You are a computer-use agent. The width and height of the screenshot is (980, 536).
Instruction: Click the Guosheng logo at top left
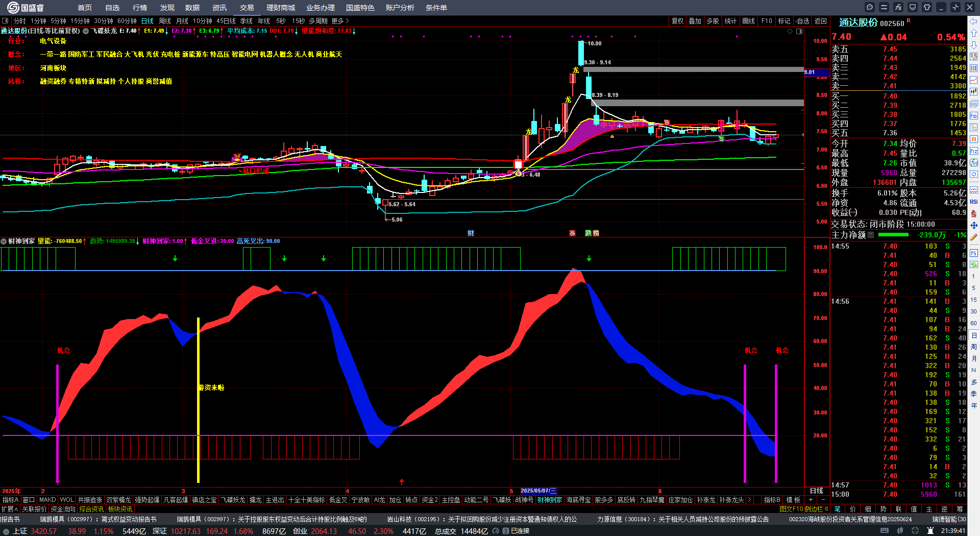26,8
